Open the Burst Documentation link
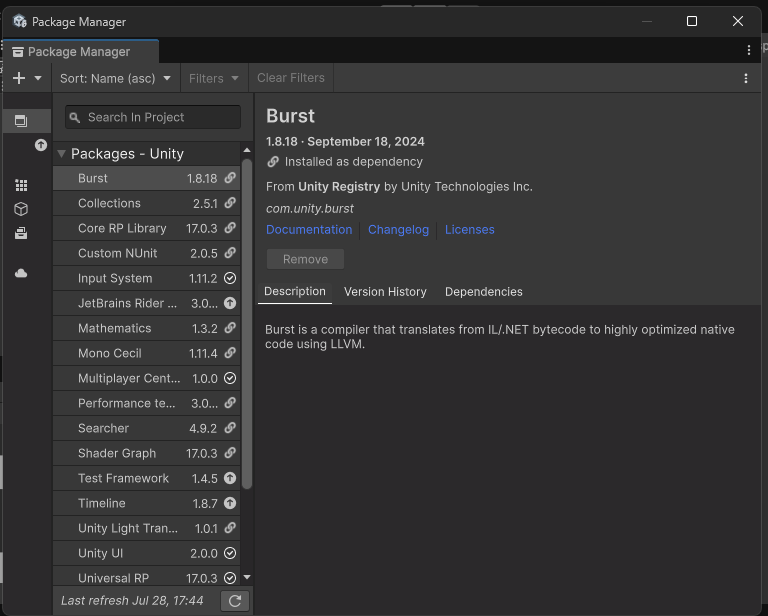This screenshot has height=616, width=768. pyautogui.click(x=309, y=230)
